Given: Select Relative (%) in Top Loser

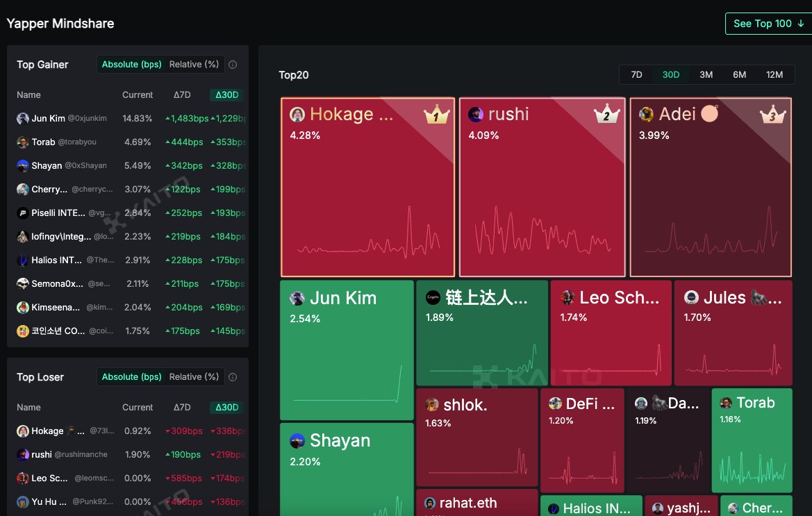Looking at the screenshot, I should coord(194,377).
